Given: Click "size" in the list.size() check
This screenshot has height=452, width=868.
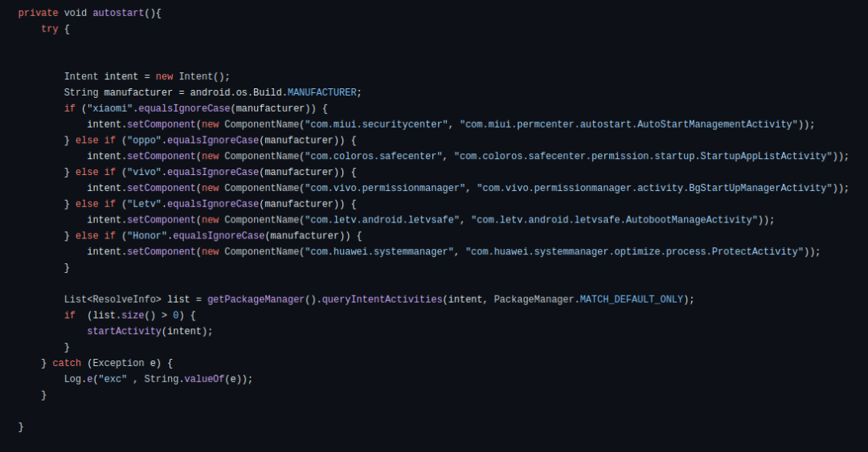Looking at the screenshot, I should (x=133, y=316).
